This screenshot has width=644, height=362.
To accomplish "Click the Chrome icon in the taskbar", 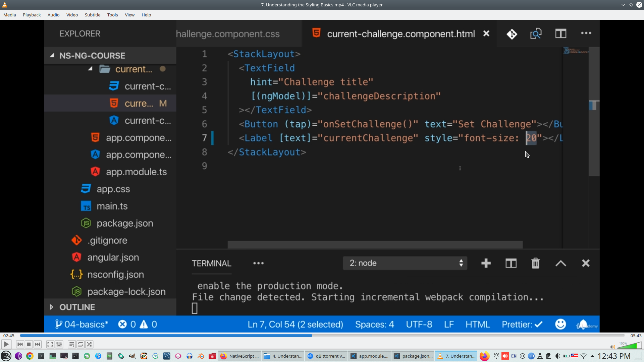I will point(30,356).
